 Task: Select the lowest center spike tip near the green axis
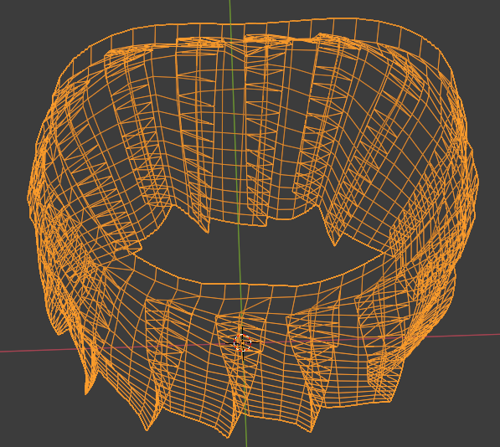tap(228, 435)
